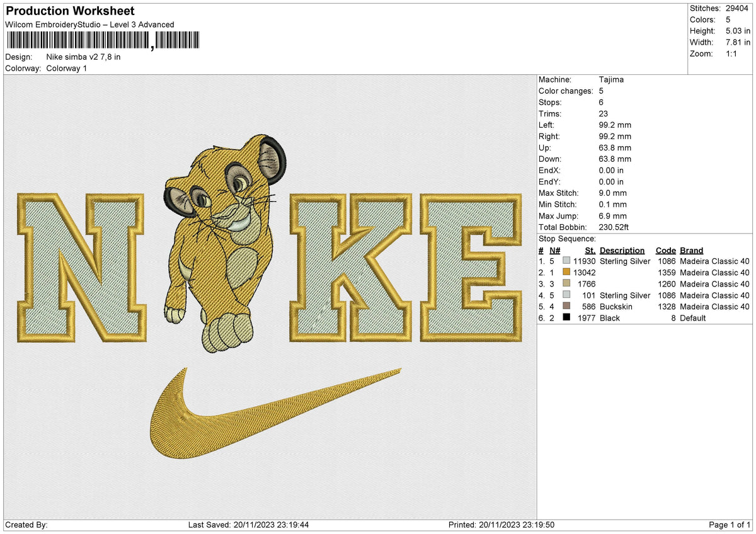The image size is (756, 534).
Task: Select the 'Last Saved' timestamp in footer
Action: click(248, 525)
